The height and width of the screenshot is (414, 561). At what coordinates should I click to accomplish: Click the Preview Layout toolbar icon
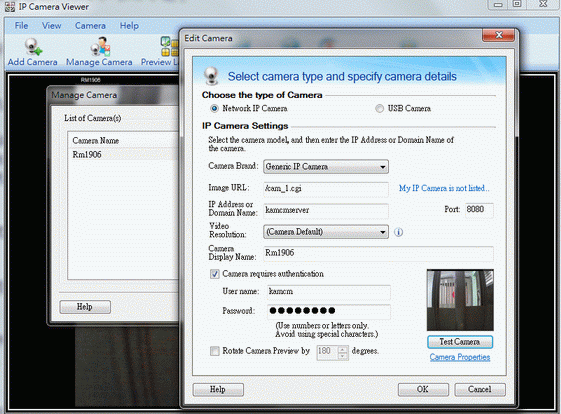pyautogui.click(x=160, y=52)
